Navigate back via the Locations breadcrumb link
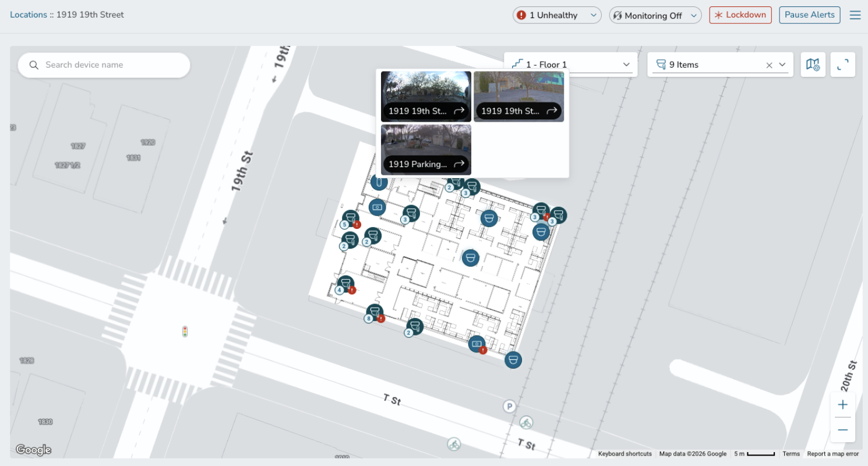This screenshot has width=868, height=466. tap(28, 14)
